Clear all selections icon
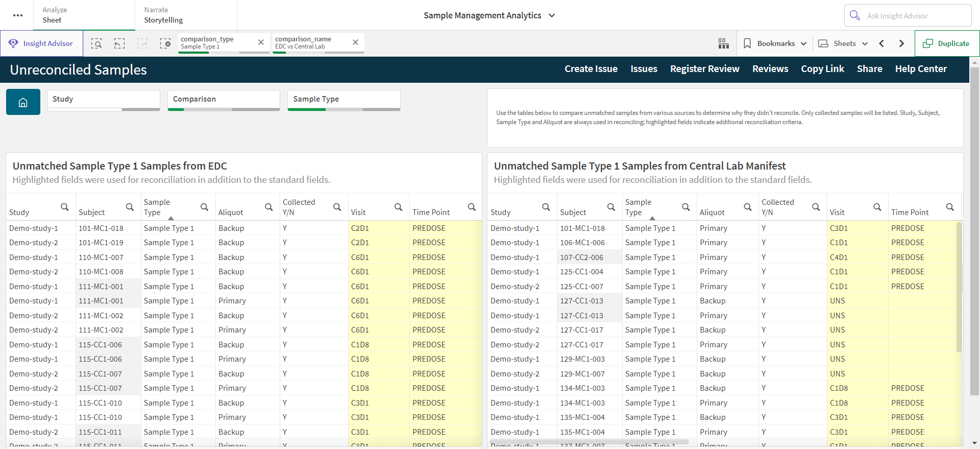Screen dimensions: 980x449 (x=165, y=43)
